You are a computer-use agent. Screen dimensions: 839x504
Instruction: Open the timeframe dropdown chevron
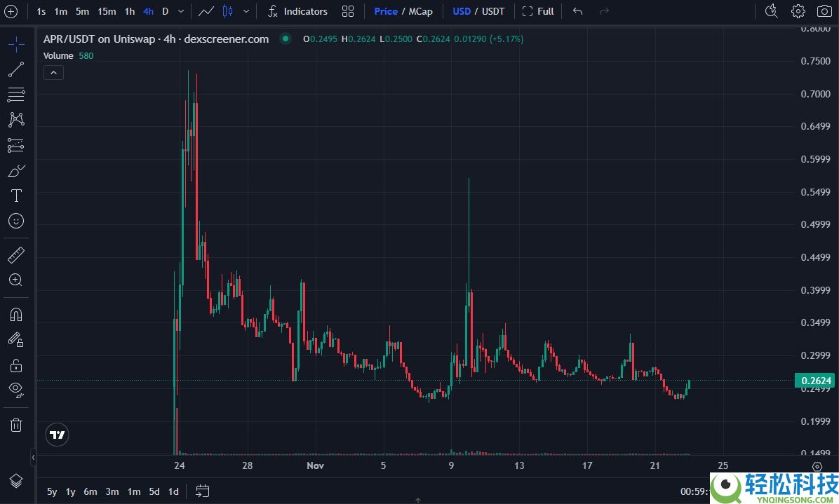180,11
